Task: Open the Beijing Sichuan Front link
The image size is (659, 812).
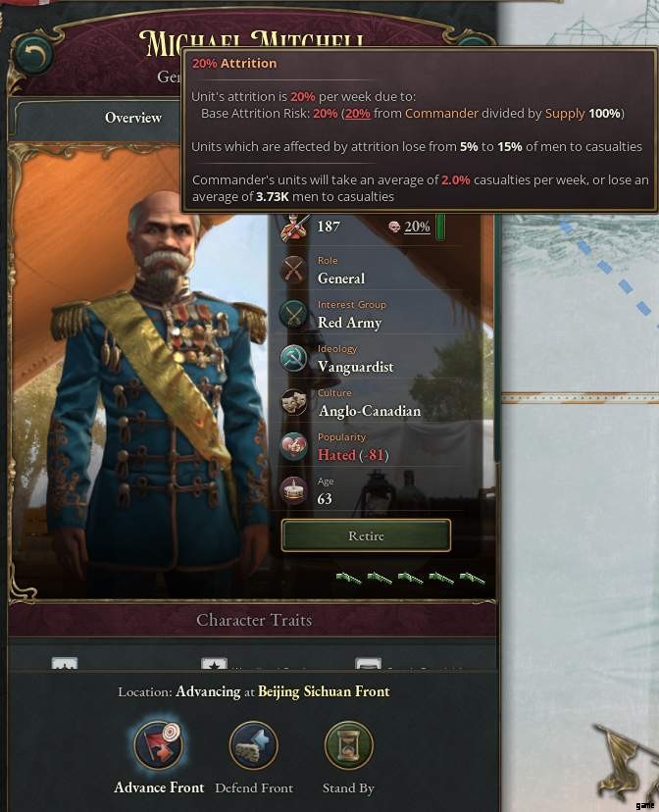Action: 324,691
